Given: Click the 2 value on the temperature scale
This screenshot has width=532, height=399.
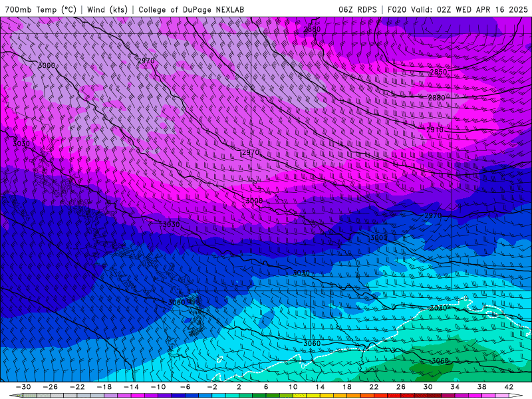Looking at the screenshot, I should pyautogui.click(x=239, y=387).
